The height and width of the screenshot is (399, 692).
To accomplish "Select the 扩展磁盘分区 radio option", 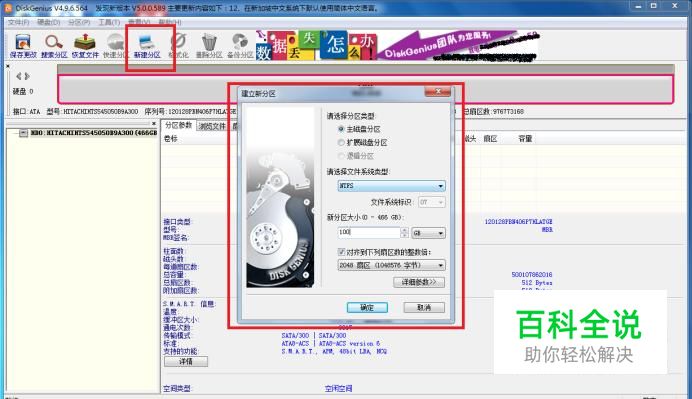I will pyautogui.click(x=341, y=142).
